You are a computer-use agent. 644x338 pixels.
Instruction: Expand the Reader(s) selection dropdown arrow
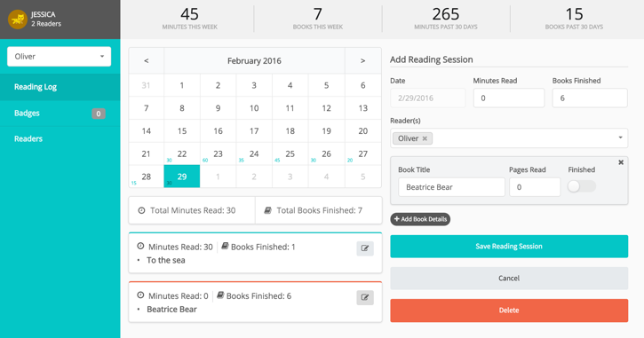[620, 138]
